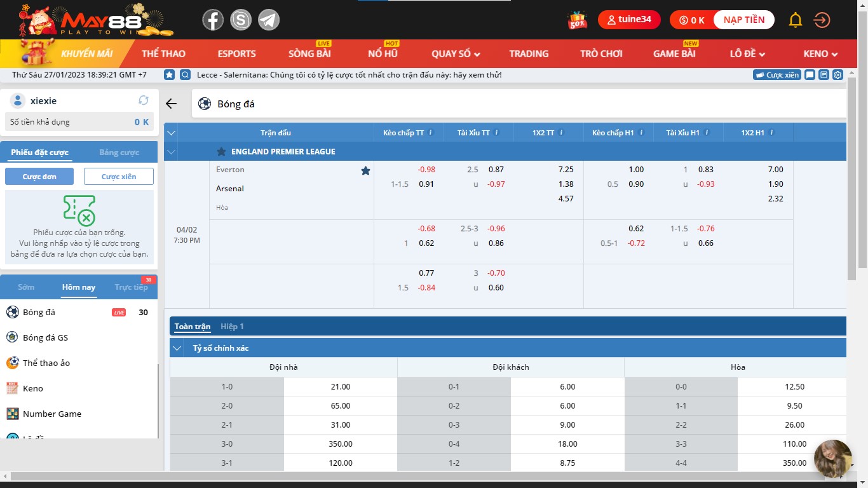Switch to the Hiệp 1 tab
This screenshot has height=488, width=868.
pos(232,327)
